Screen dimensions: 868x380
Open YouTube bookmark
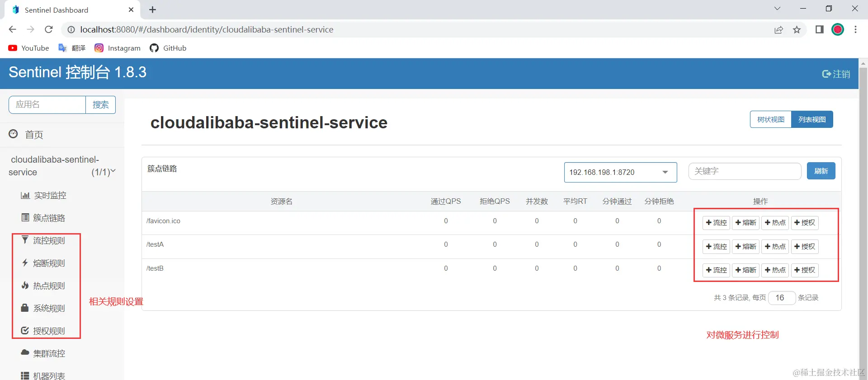tap(28, 48)
